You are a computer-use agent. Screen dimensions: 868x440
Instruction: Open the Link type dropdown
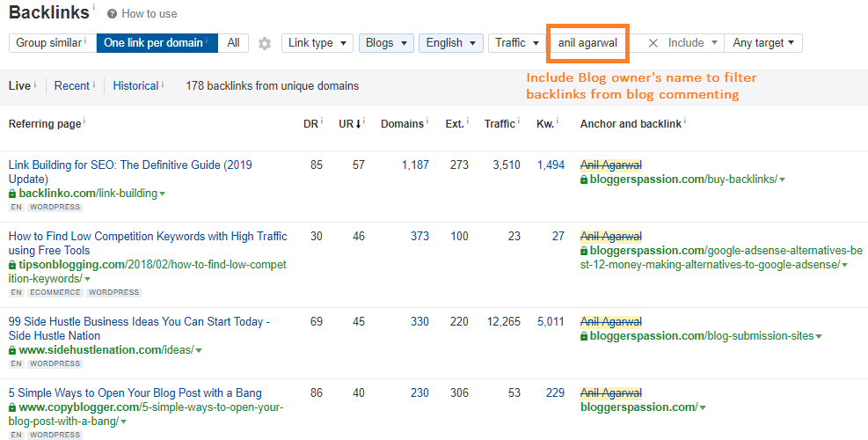tap(317, 42)
